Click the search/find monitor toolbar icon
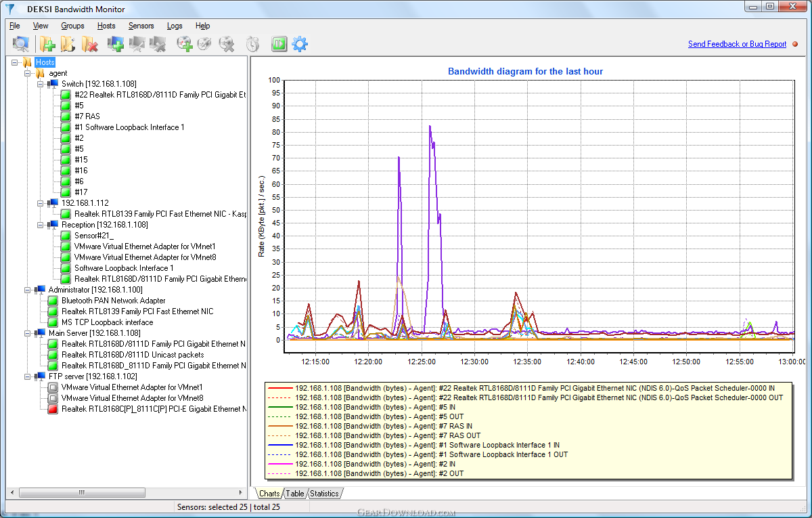Viewport: 812px width, 518px height. [x=21, y=44]
